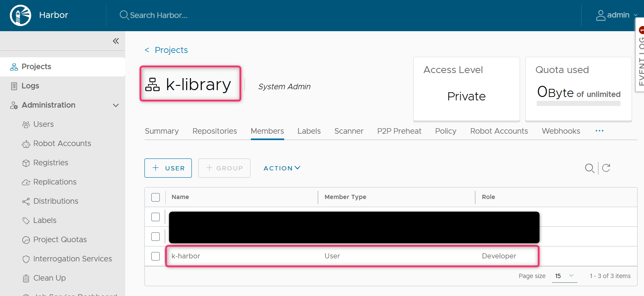
Task: Click the + USER button
Action: [168, 168]
